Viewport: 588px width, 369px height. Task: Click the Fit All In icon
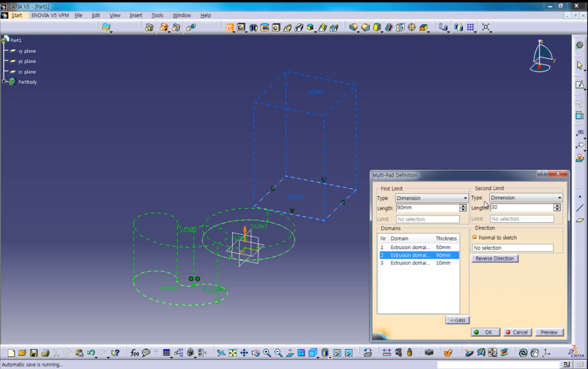[x=233, y=353]
